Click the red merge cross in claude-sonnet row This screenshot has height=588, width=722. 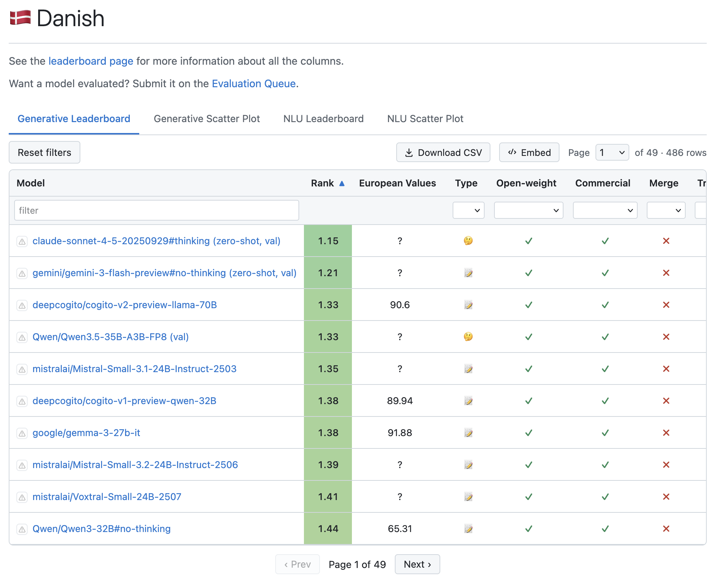tap(666, 241)
